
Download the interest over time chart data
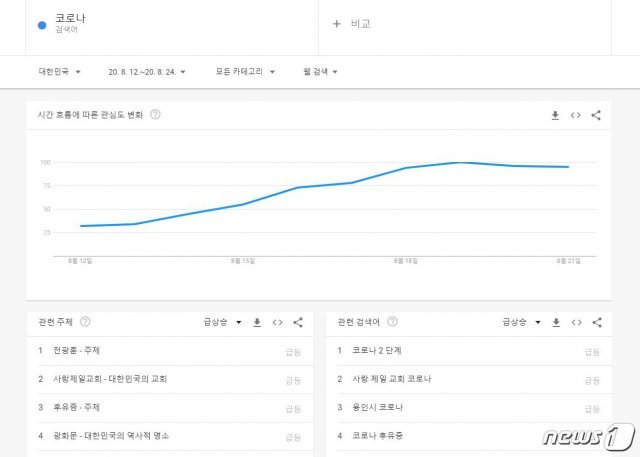tap(555, 115)
